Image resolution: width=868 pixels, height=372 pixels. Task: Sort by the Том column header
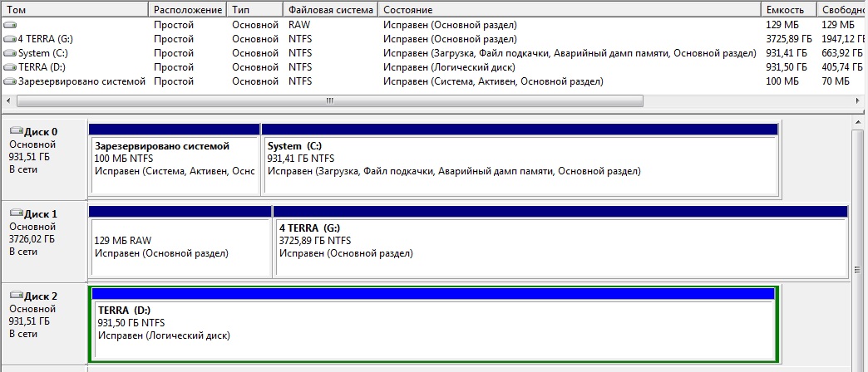click(x=75, y=10)
